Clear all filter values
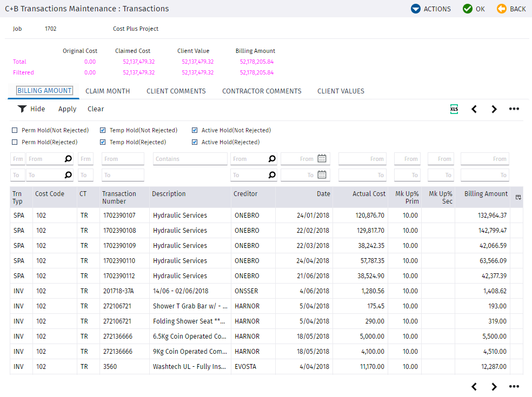 [x=96, y=109]
